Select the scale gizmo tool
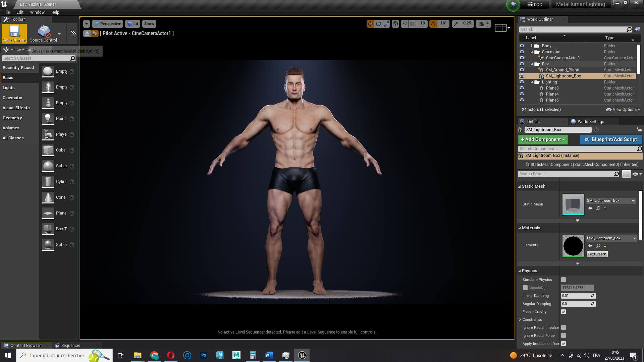644x362 pixels. pos(386,24)
